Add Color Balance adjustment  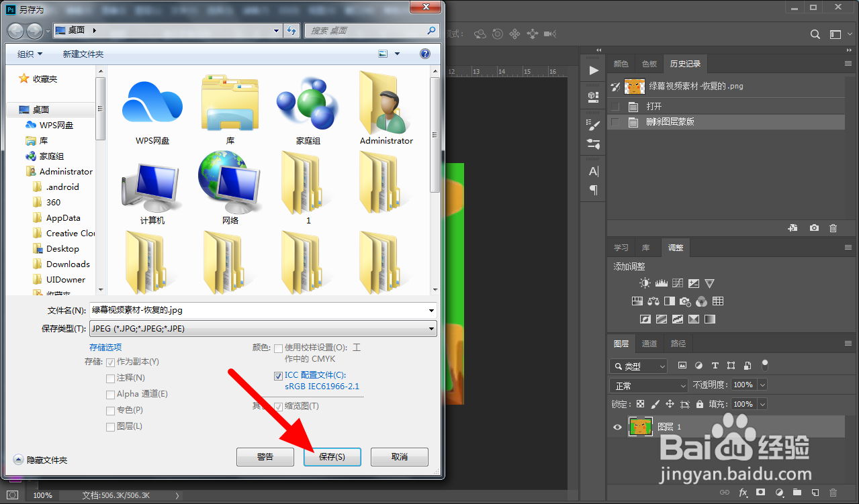(653, 301)
